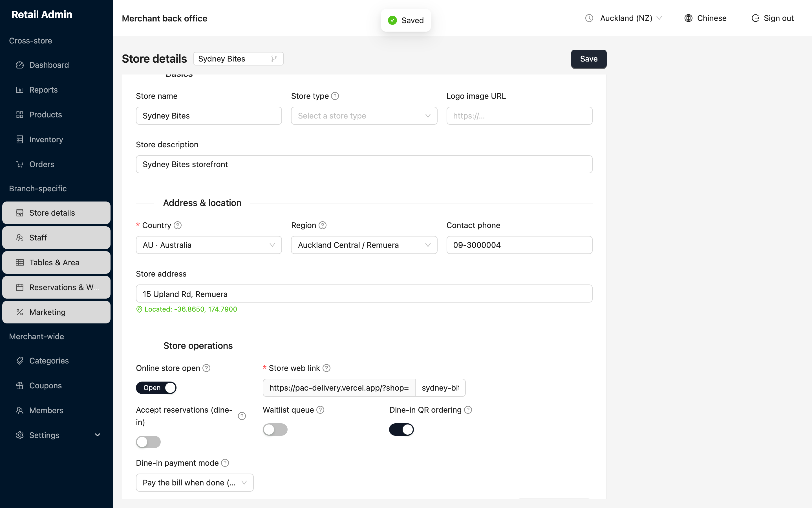Open Tables & Area section
This screenshot has height=508, width=812.
56,262
